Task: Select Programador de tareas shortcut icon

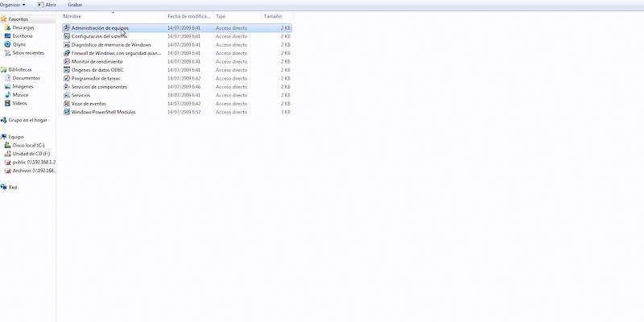Action: pyautogui.click(x=67, y=78)
